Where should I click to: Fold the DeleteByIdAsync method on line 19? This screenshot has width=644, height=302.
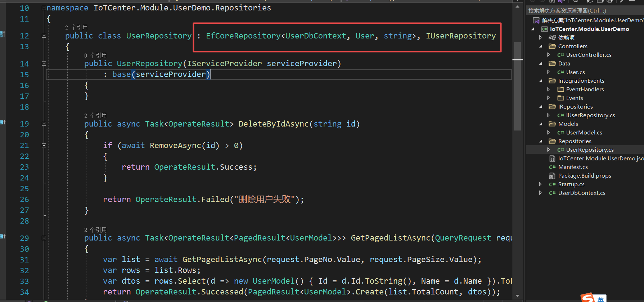44,124
